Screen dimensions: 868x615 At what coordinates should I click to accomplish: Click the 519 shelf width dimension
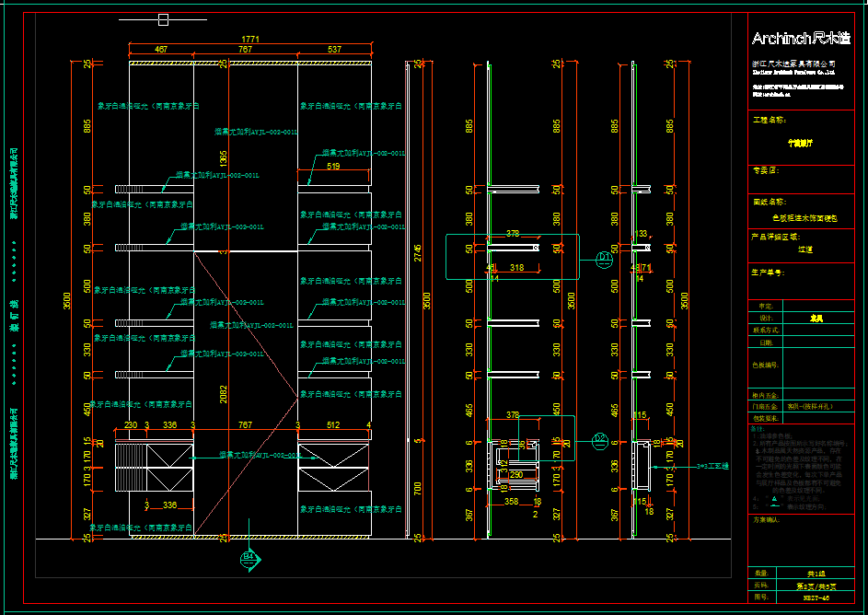click(333, 166)
